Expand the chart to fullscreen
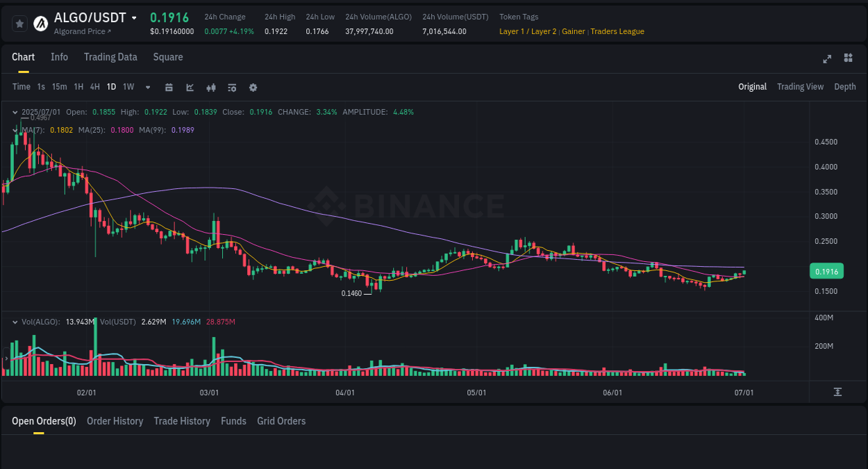Screen dimensions: 868x469 pos(827,59)
